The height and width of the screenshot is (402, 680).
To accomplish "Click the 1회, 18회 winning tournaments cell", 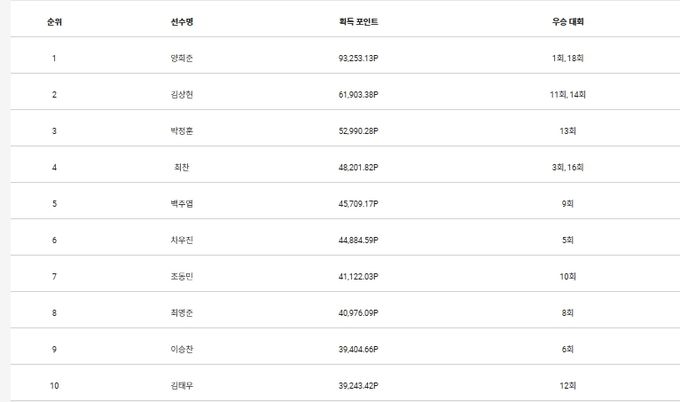I will coord(567,58).
